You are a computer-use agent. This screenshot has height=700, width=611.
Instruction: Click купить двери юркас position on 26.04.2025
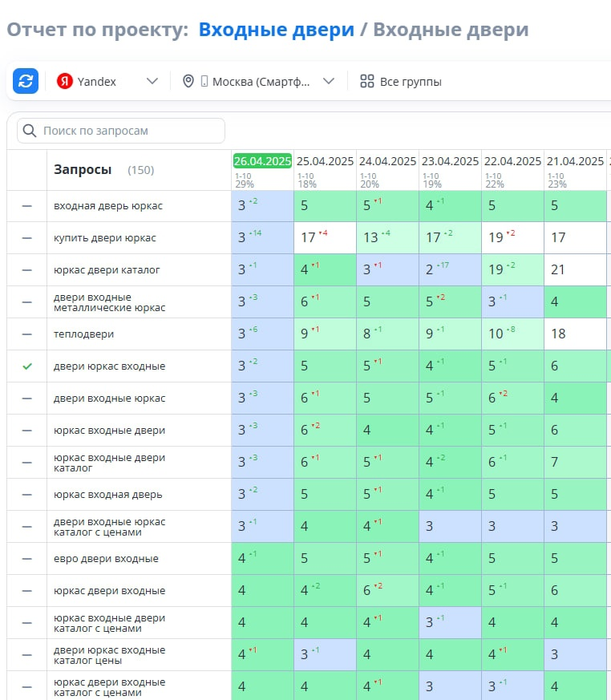click(262, 237)
